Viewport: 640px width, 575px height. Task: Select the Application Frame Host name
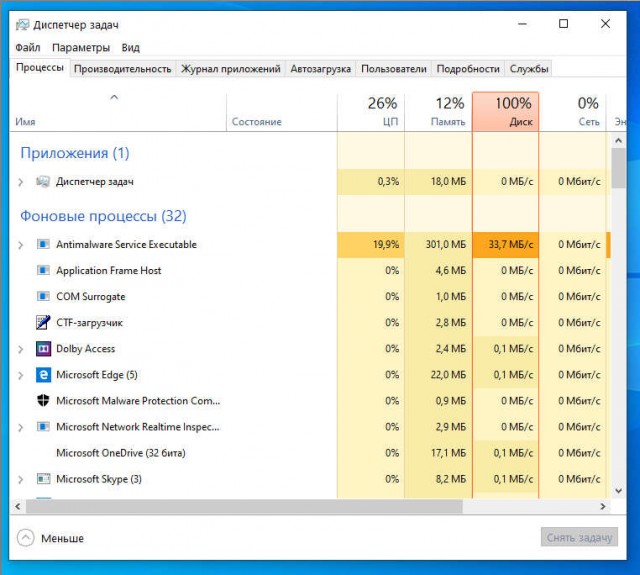point(109,271)
